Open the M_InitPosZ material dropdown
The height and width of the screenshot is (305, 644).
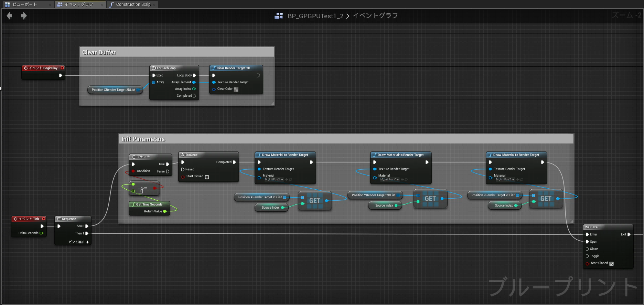pyautogui.click(x=505, y=180)
